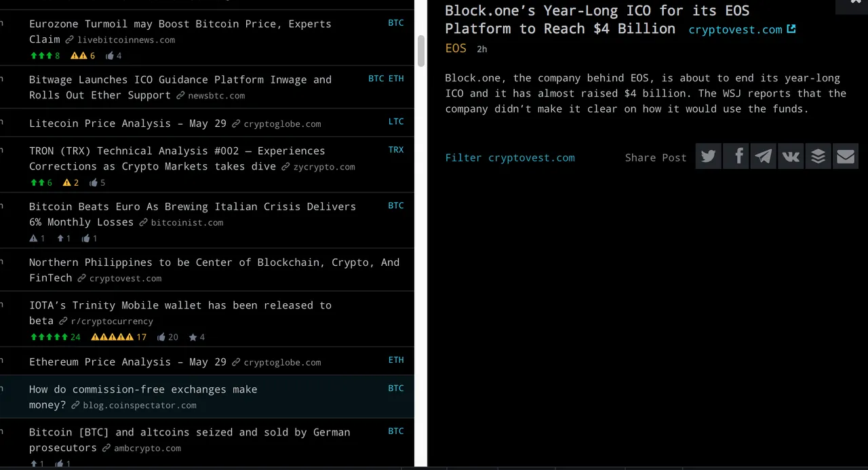The width and height of the screenshot is (868, 470).
Task: Open Bitcoin and altcoins seized by German prosecutors headline
Action: tap(190, 439)
